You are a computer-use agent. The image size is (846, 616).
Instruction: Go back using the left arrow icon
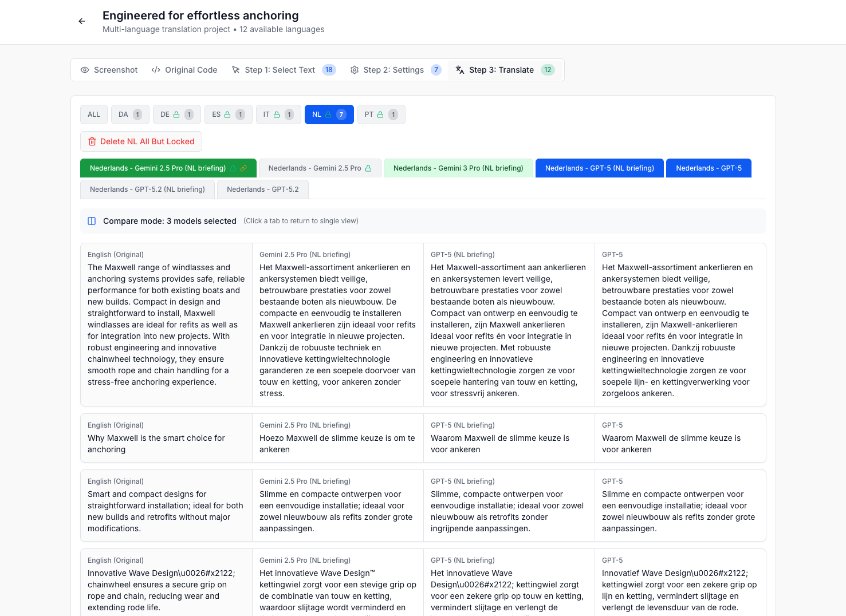(x=82, y=21)
